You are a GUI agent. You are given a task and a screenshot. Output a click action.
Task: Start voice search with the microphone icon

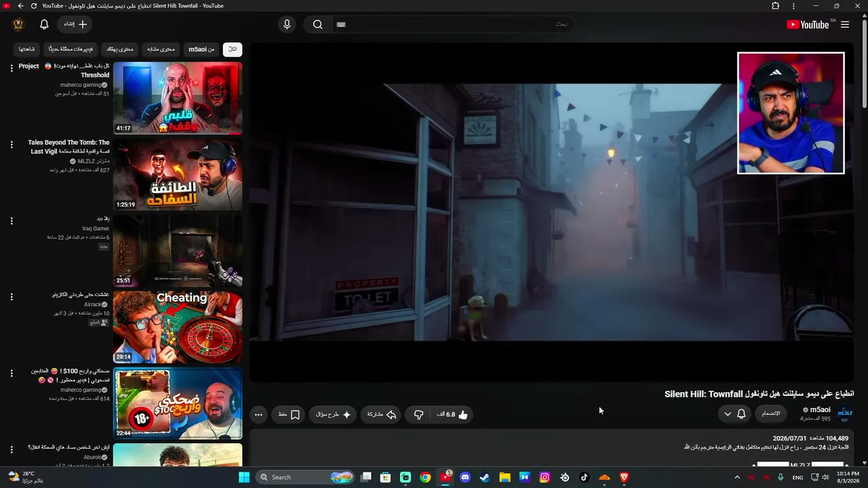click(287, 24)
